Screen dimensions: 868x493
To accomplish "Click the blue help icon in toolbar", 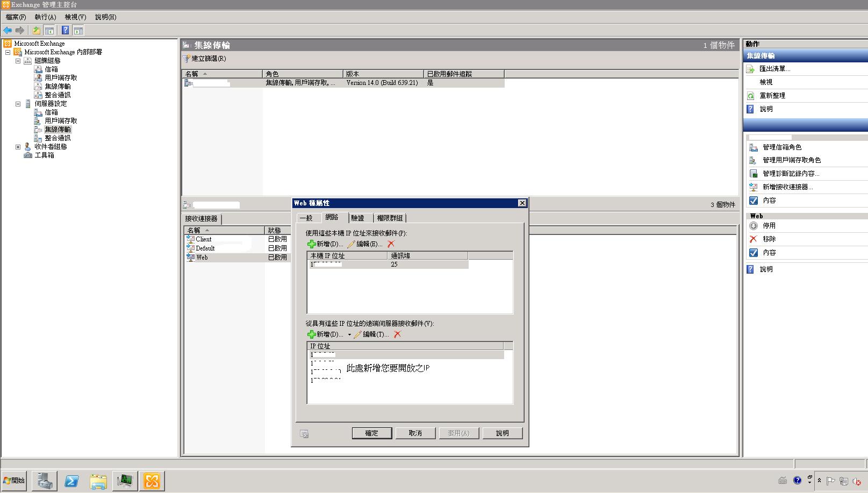I will coord(65,31).
